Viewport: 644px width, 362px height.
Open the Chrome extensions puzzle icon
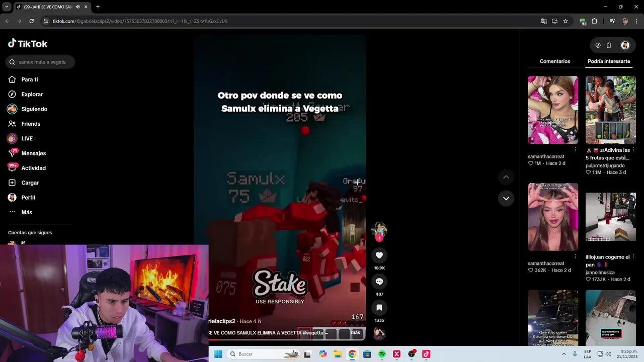click(595, 21)
